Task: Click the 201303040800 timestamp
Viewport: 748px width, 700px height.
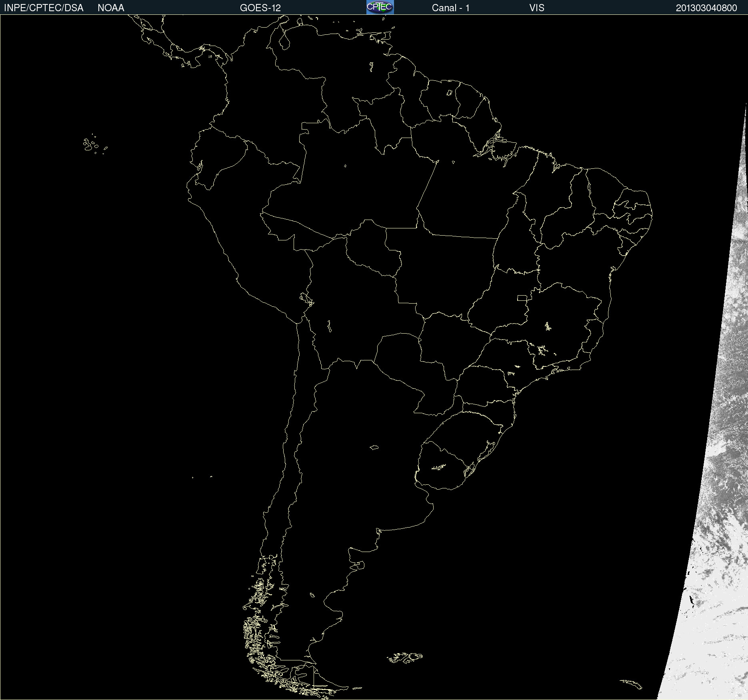Action: pyautogui.click(x=706, y=8)
